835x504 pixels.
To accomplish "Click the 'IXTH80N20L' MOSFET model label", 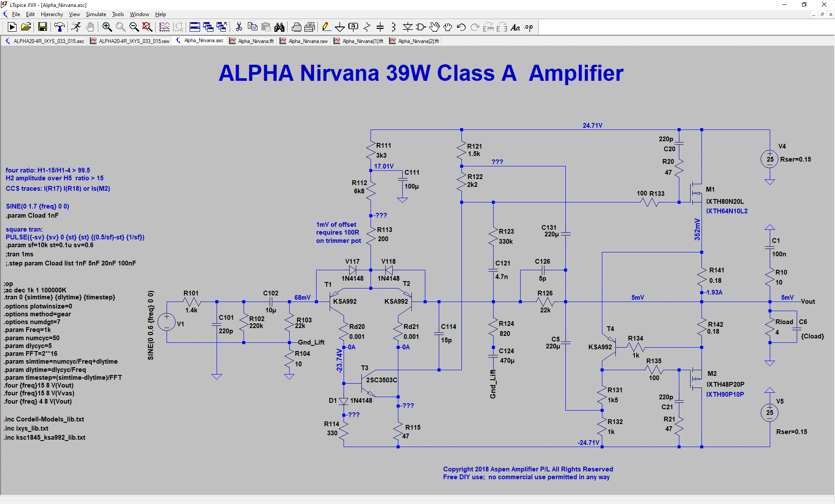I will (x=725, y=202).
